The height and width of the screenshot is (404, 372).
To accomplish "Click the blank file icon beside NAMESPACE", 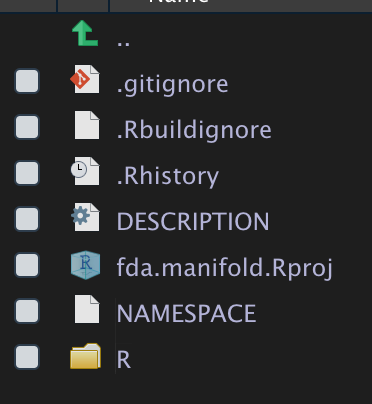I will [87, 309].
